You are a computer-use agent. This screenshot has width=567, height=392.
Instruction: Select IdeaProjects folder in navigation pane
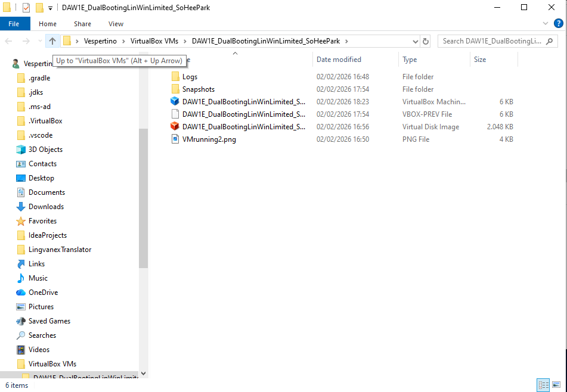click(48, 235)
